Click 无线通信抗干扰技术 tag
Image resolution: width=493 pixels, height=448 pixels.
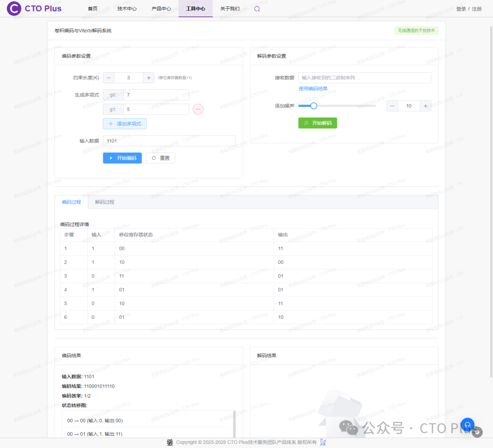pos(416,31)
